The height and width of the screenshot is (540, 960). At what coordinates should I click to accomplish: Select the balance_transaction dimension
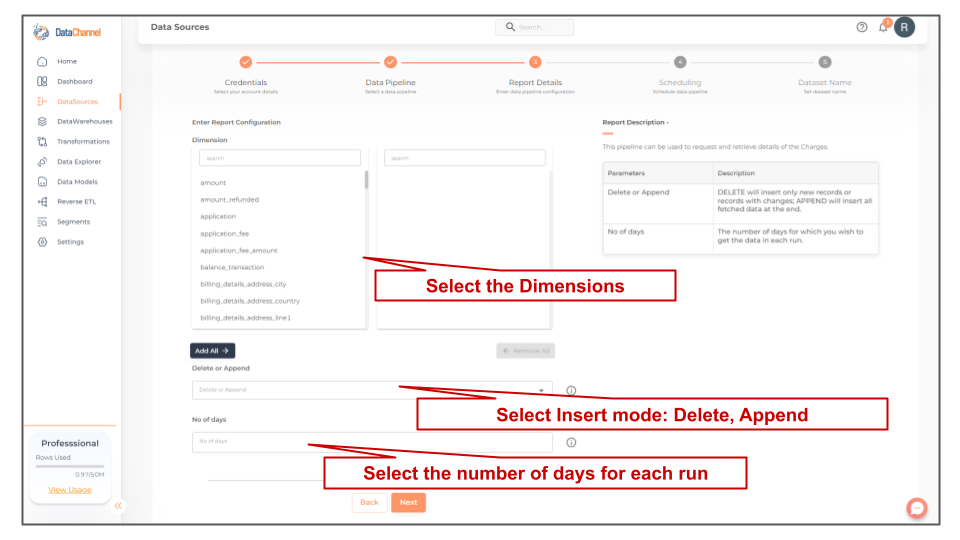232,268
